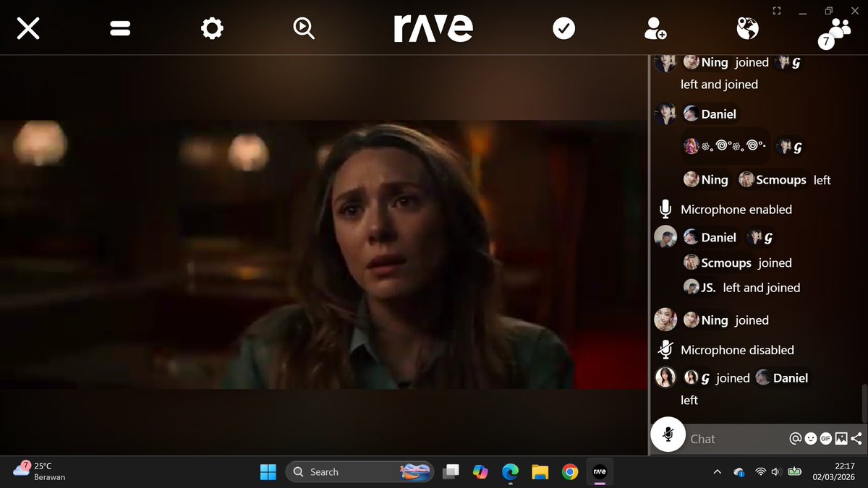Open the Windows Start menu
868x488 pixels.
point(268,472)
